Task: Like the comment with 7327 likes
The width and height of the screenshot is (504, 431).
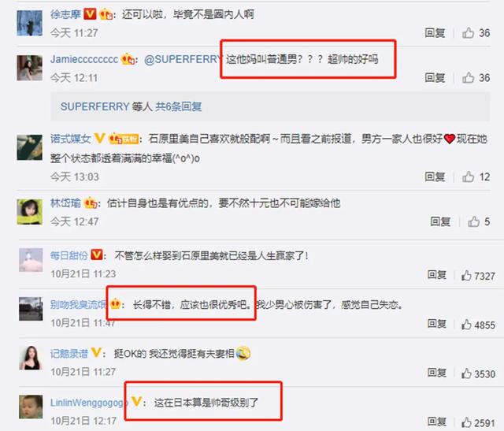Action: point(466,276)
